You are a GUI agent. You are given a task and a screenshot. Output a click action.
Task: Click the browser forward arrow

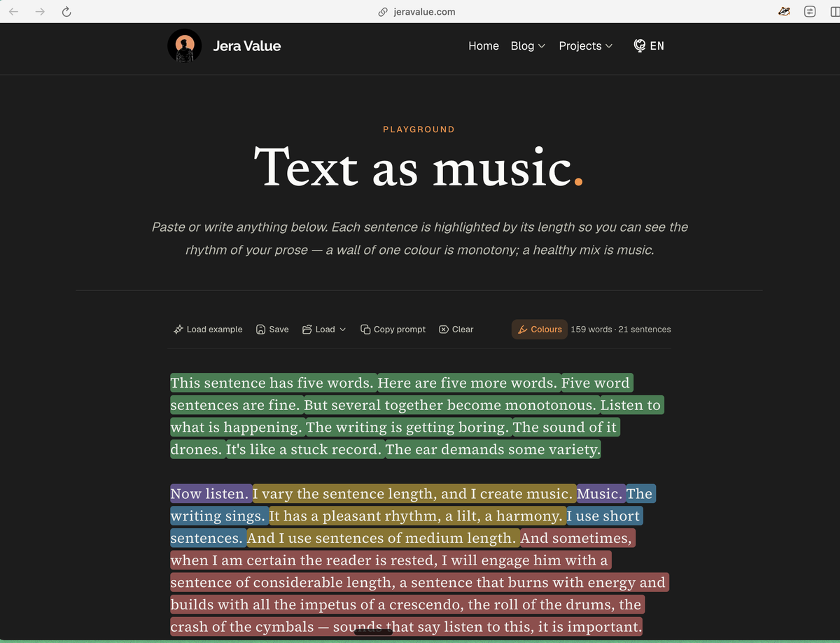[x=40, y=11]
